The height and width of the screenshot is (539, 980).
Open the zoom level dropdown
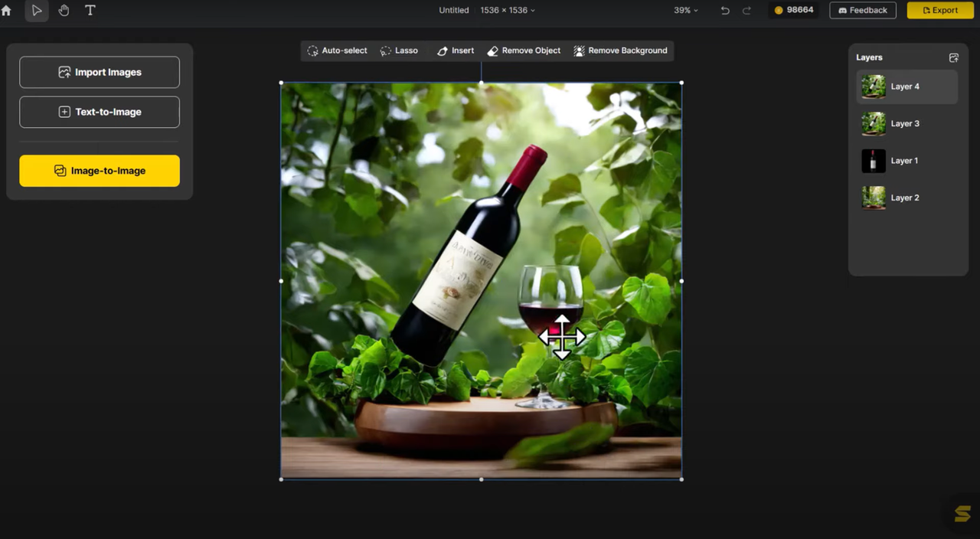pos(685,10)
